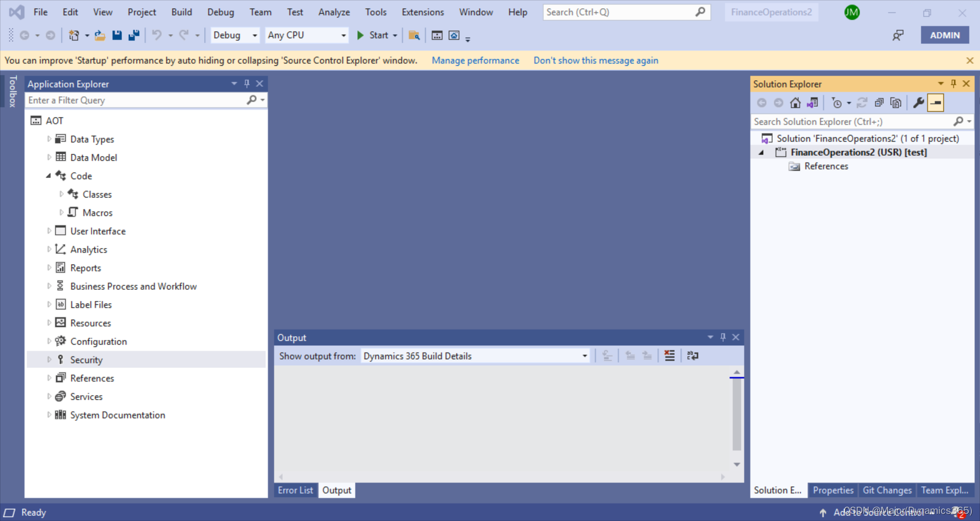Screen dimensions: 980x521
Task: Switch to the Error List tab
Action: tap(295, 490)
